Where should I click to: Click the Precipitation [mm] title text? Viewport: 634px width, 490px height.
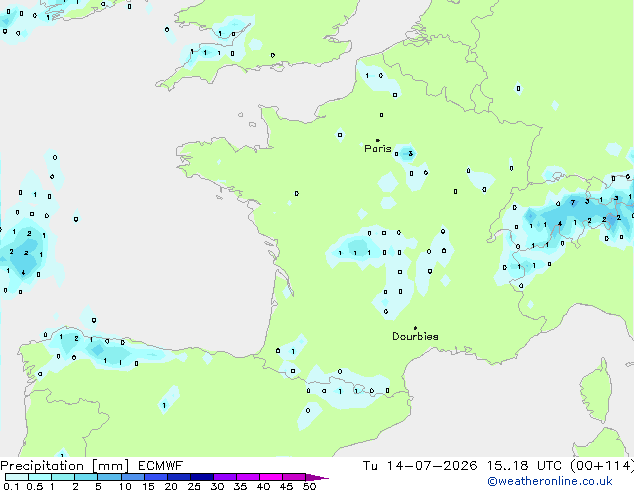tap(65, 466)
